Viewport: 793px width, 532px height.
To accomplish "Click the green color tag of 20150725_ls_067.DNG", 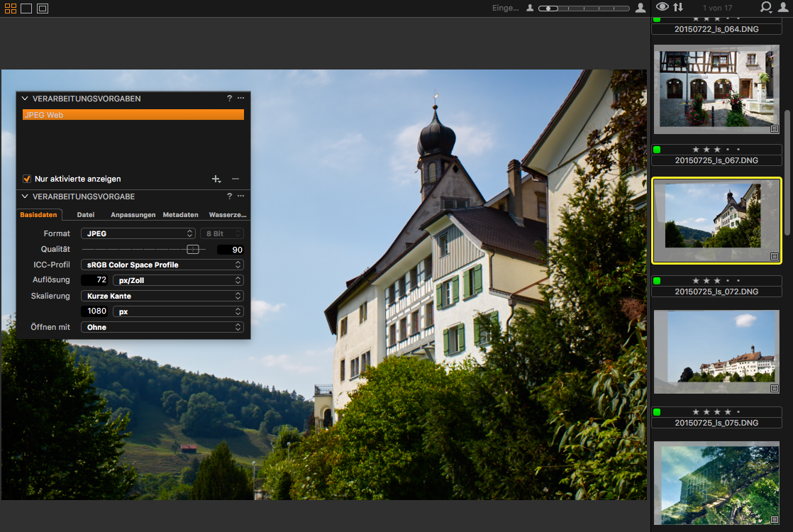I will 657,150.
